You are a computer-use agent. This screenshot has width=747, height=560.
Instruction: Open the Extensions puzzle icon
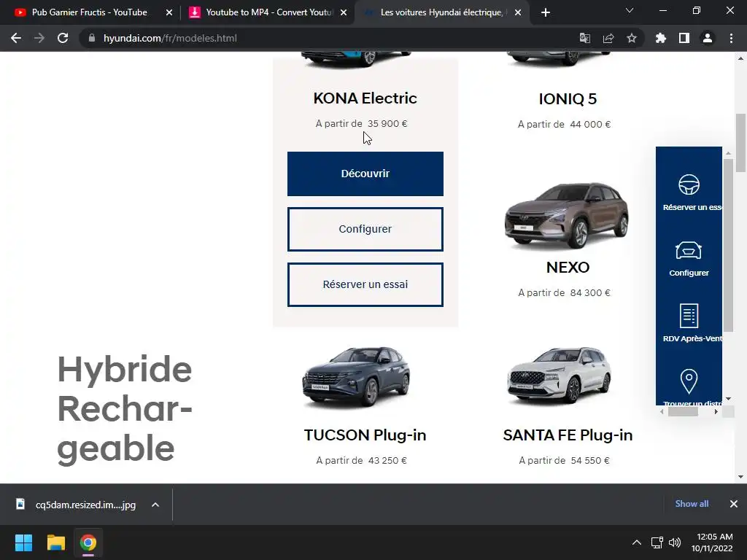click(661, 38)
